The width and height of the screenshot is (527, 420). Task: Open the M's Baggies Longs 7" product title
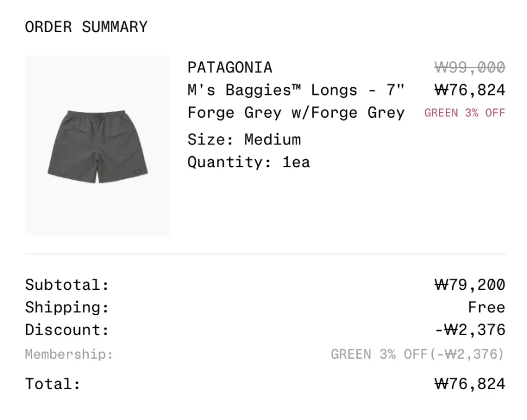point(296,90)
